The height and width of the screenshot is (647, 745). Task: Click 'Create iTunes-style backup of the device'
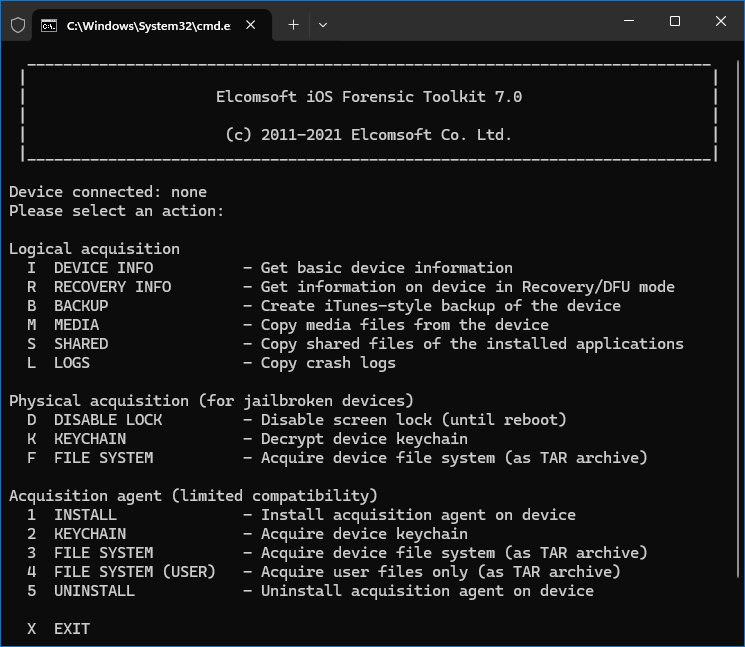440,306
